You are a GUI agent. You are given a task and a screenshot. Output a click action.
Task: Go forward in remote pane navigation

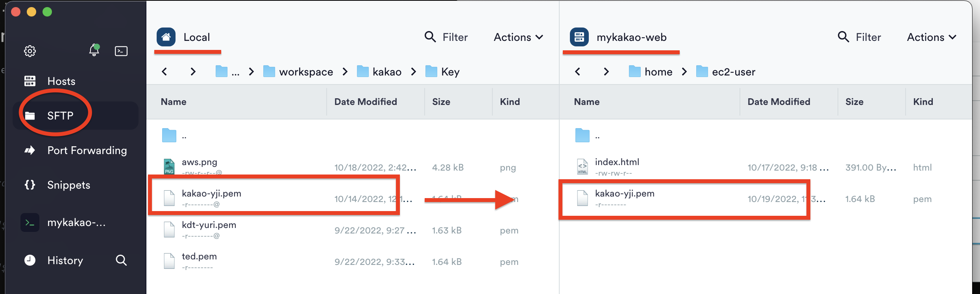pyautogui.click(x=606, y=72)
